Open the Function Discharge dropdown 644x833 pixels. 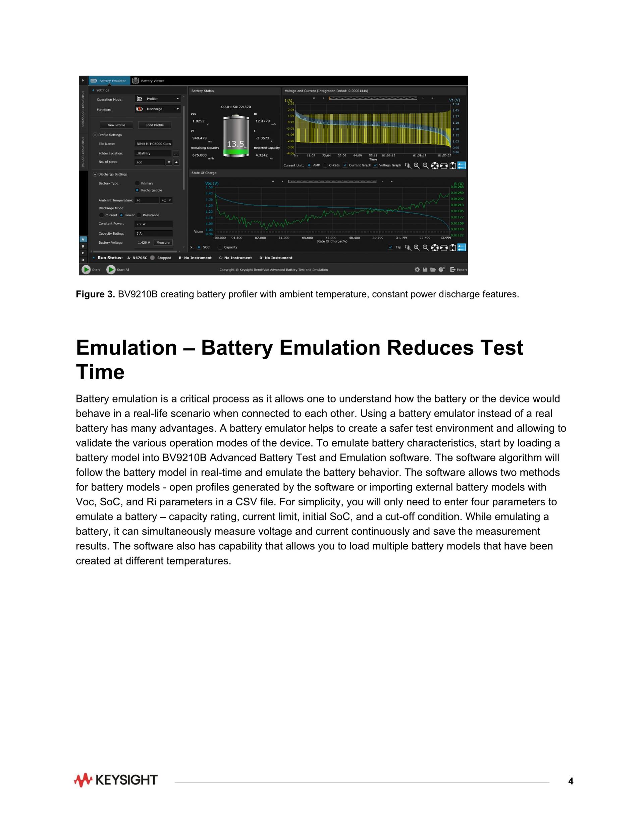click(157, 109)
